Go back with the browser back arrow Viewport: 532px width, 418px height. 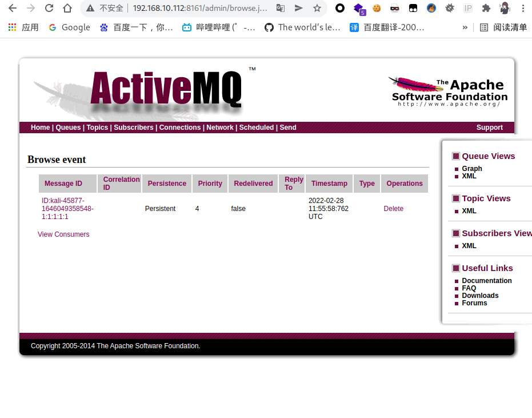tap(13, 8)
